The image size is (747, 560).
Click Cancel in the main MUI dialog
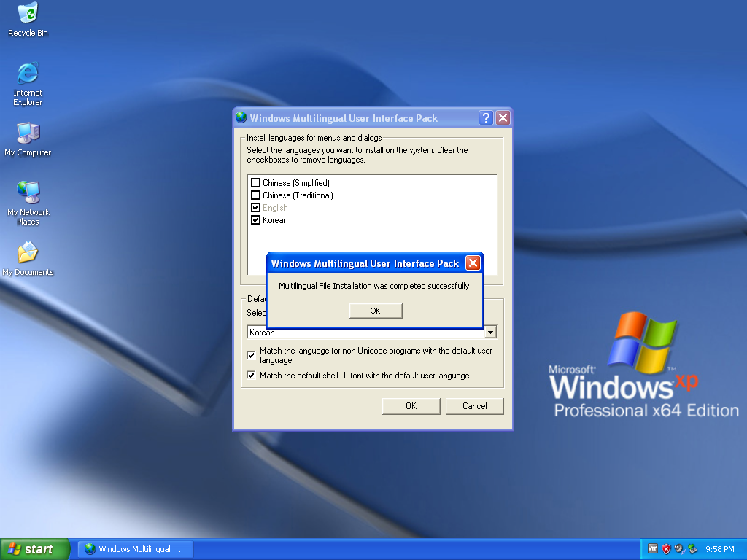pyautogui.click(x=474, y=406)
